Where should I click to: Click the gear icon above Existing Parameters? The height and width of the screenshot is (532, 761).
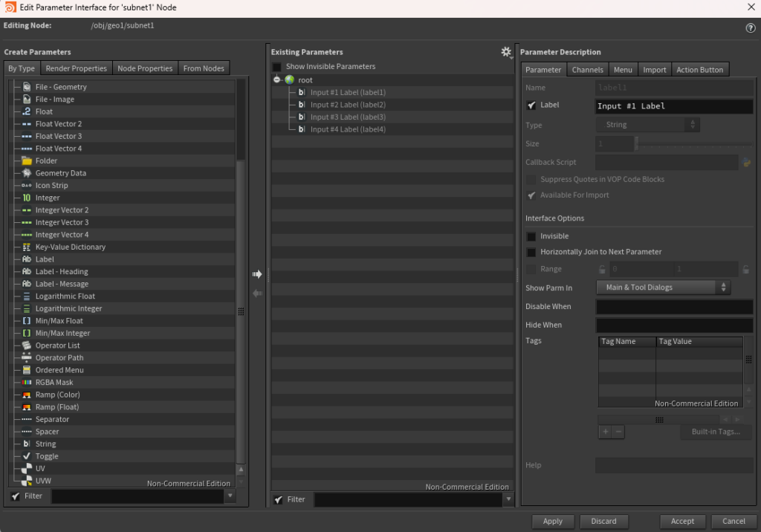point(507,52)
